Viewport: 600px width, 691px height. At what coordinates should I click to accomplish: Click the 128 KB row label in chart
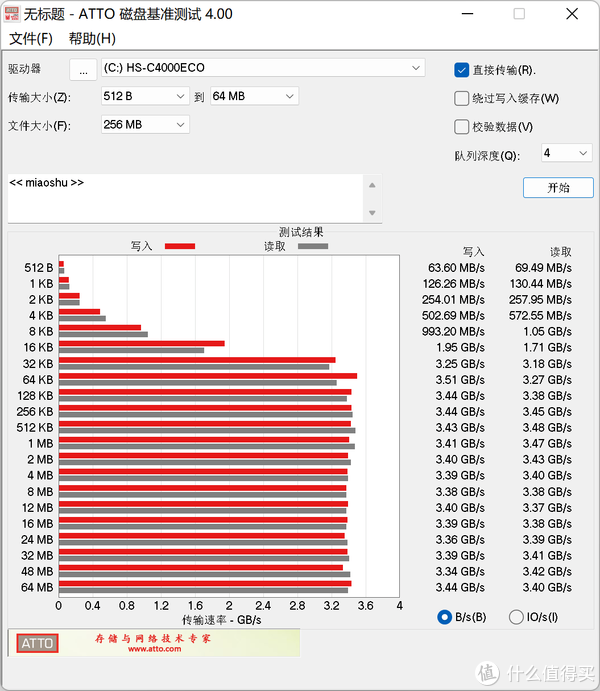tap(35, 396)
